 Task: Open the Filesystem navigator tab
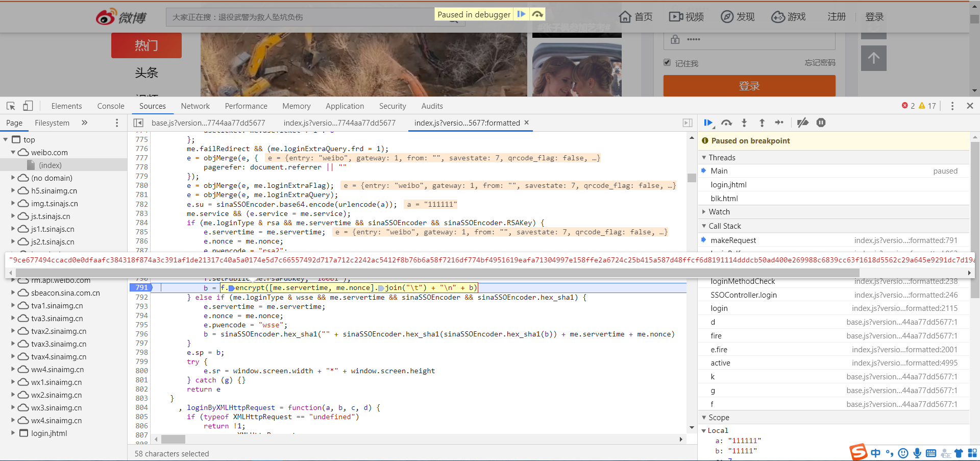point(52,123)
